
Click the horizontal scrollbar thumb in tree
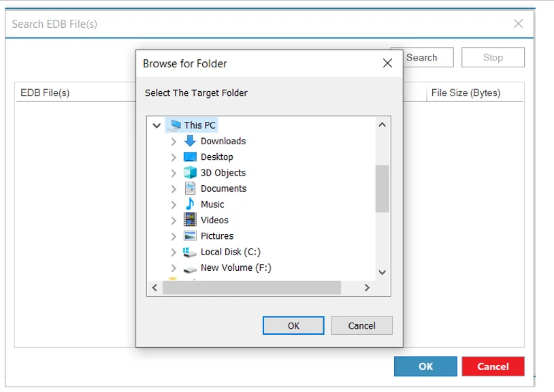click(252, 287)
